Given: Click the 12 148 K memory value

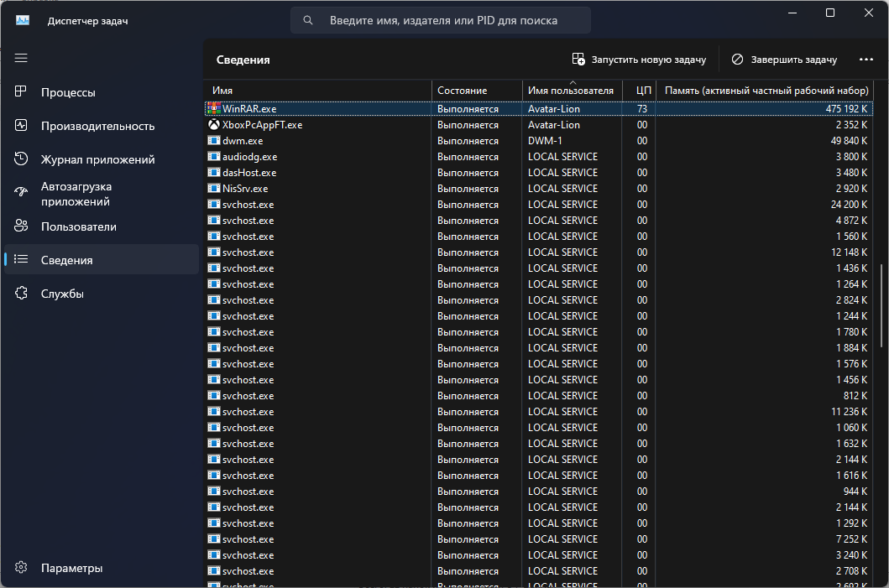Looking at the screenshot, I should (x=849, y=252).
